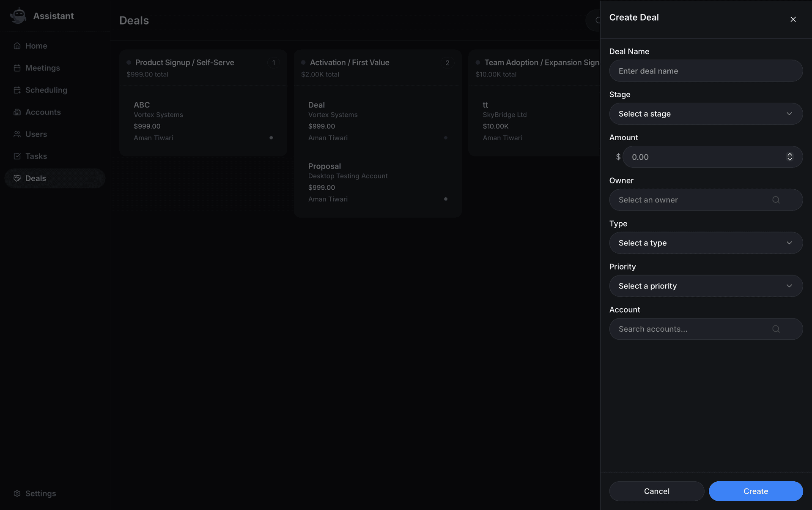This screenshot has width=812, height=510.
Task: Click the Settings gear icon
Action: 17,493
